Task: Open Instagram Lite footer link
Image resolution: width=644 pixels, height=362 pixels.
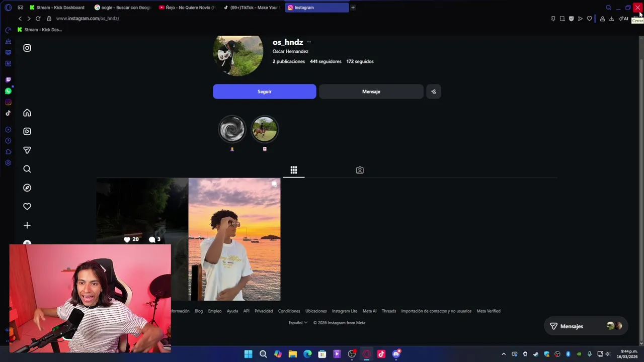Action: pos(345,311)
